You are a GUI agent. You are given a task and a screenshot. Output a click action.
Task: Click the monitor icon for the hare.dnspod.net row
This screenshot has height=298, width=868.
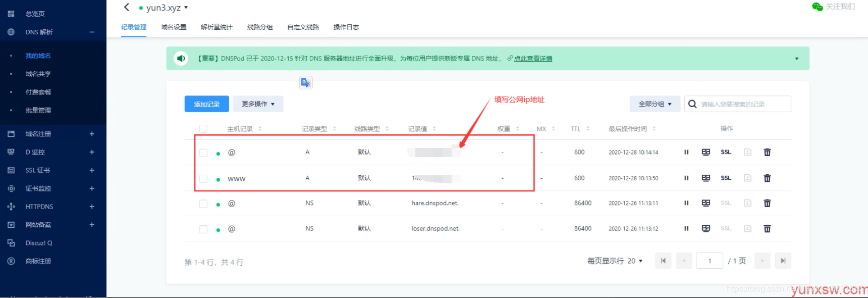click(x=706, y=203)
